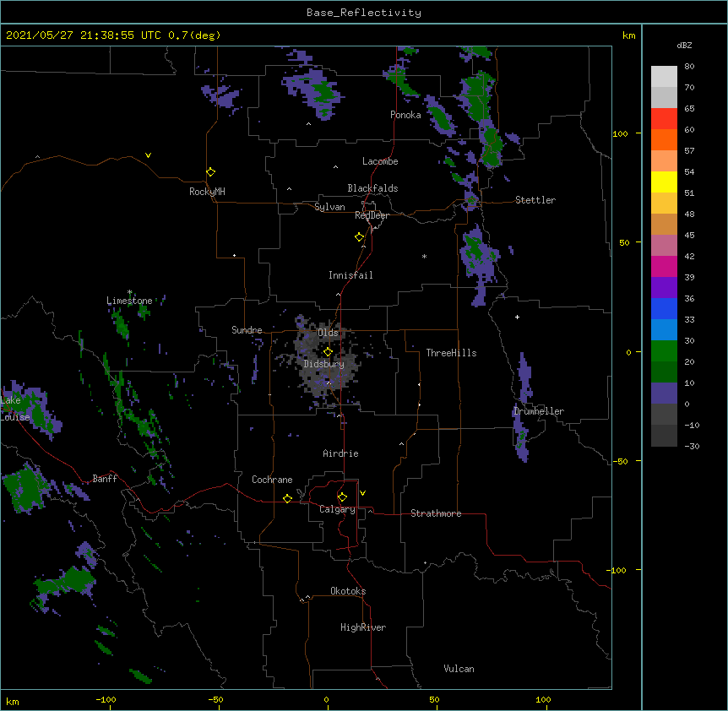Screen dimensions: 728x711
Task: Pick the red 60–65 dBZ legend swatch
Action: 664,119
